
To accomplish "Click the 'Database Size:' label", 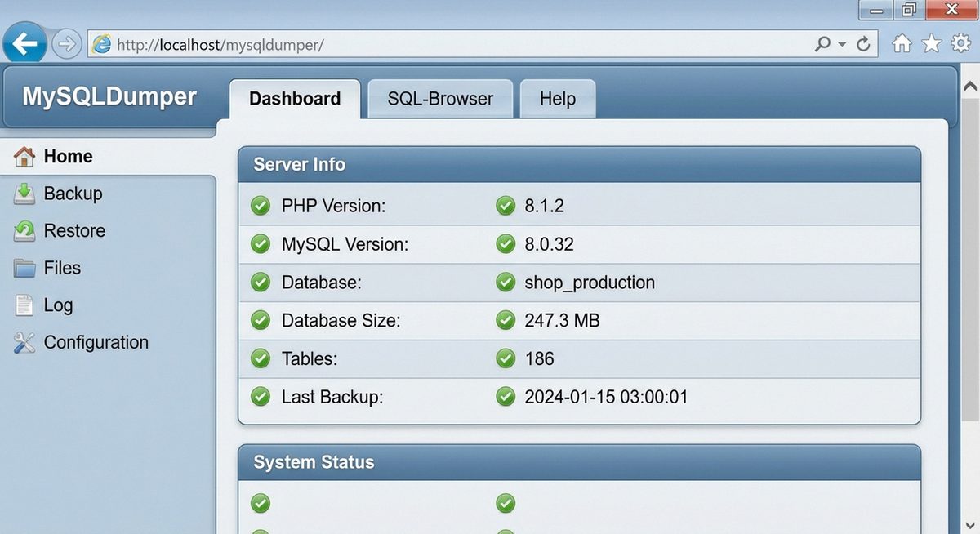I will coord(341,321).
